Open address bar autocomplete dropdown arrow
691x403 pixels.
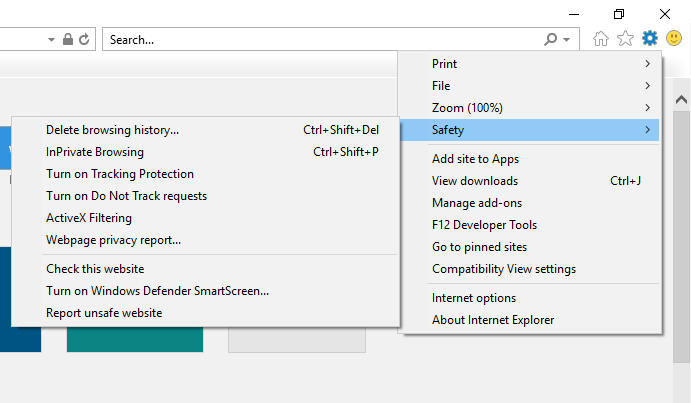(51, 40)
